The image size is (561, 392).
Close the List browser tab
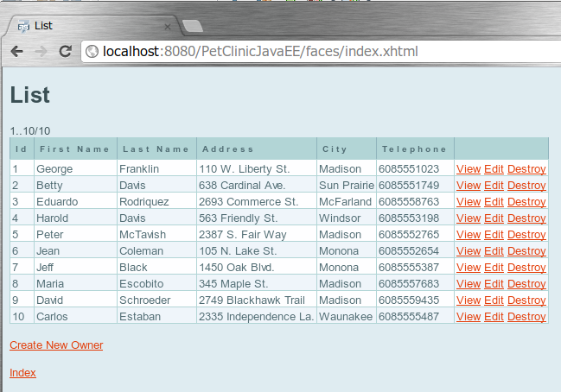click(168, 27)
